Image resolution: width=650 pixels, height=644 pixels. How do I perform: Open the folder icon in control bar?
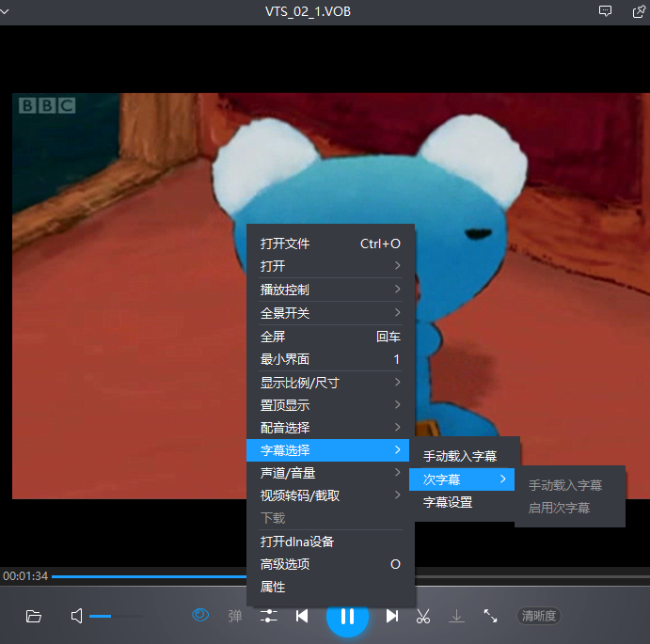(34, 616)
